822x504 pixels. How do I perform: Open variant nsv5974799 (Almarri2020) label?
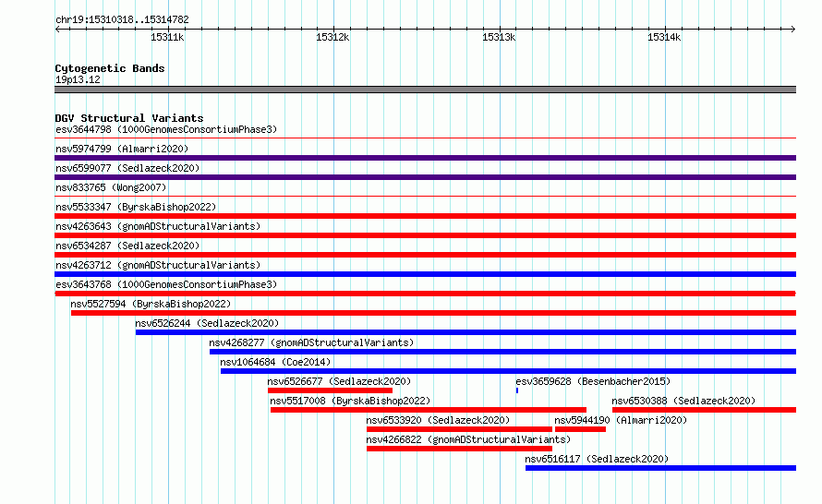point(122,149)
